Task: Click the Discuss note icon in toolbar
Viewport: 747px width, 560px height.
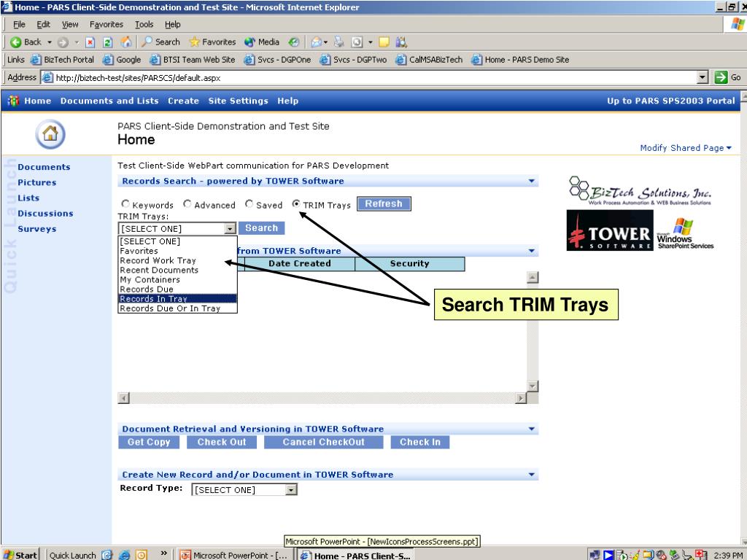Action: tap(384, 42)
